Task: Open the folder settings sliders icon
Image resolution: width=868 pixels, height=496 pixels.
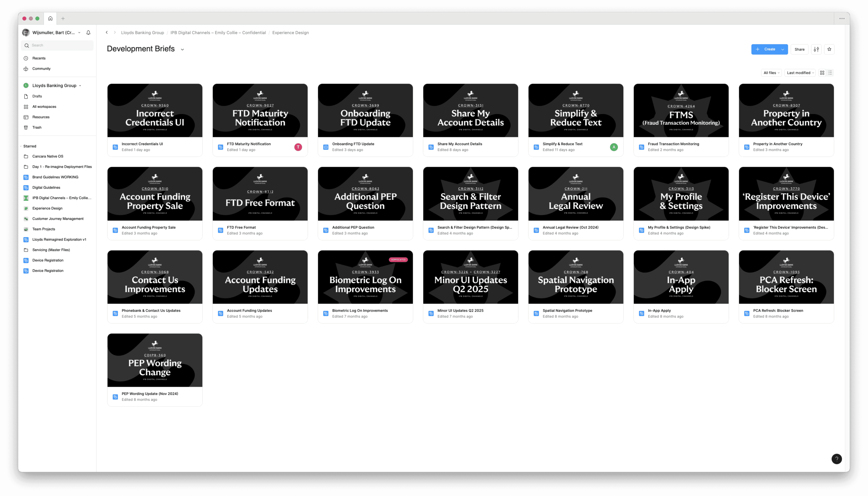Action: pyautogui.click(x=816, y=49)
